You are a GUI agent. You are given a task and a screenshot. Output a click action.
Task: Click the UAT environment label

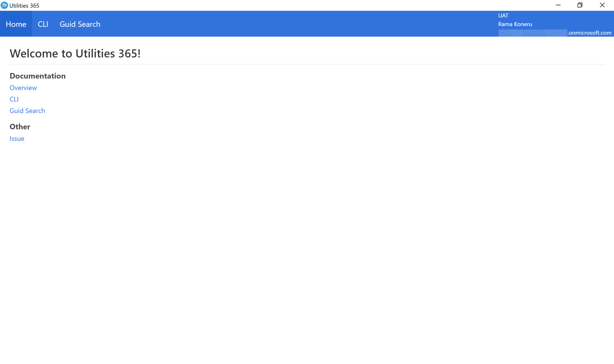tap(503, 16)
